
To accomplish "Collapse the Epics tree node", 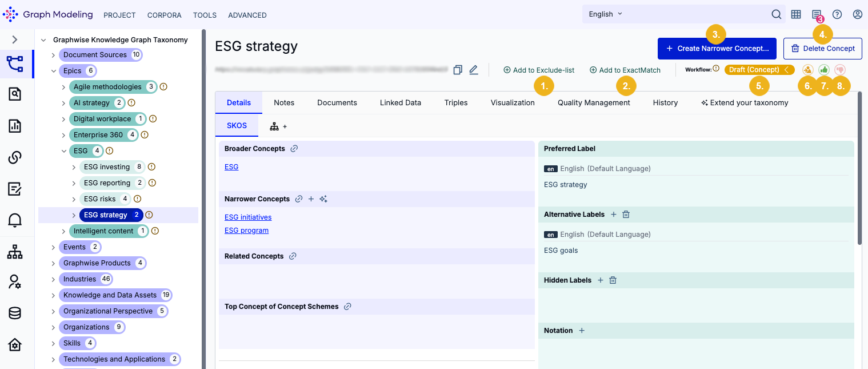I will [x=53, y=71].
